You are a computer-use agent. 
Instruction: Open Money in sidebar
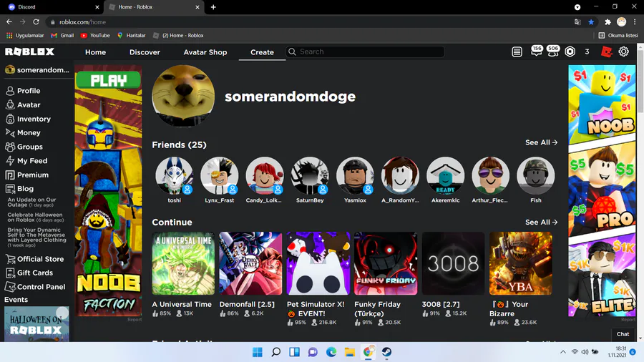[23, 132]
